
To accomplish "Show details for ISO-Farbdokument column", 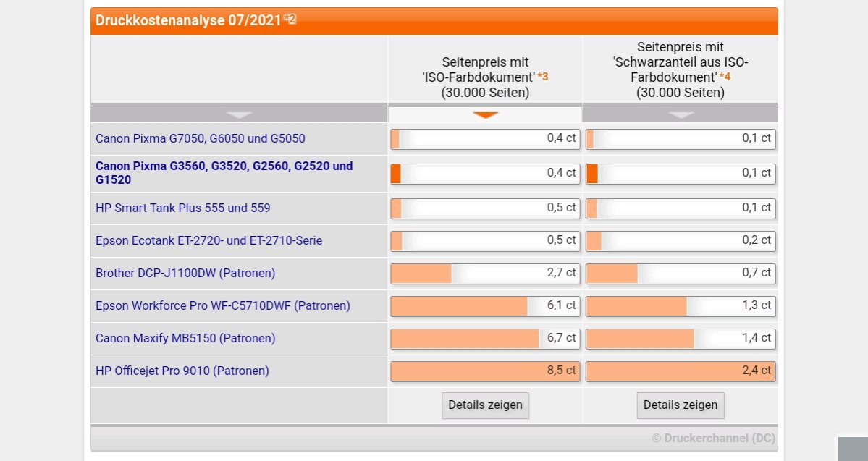I will [486, 405].
